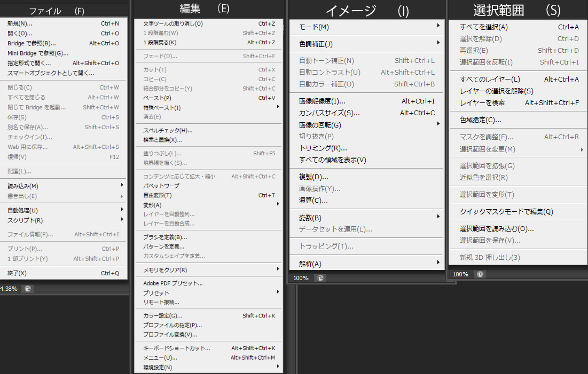
Task: Choose 指定形式で開く... in the File menu
Action: click(64, 63)
